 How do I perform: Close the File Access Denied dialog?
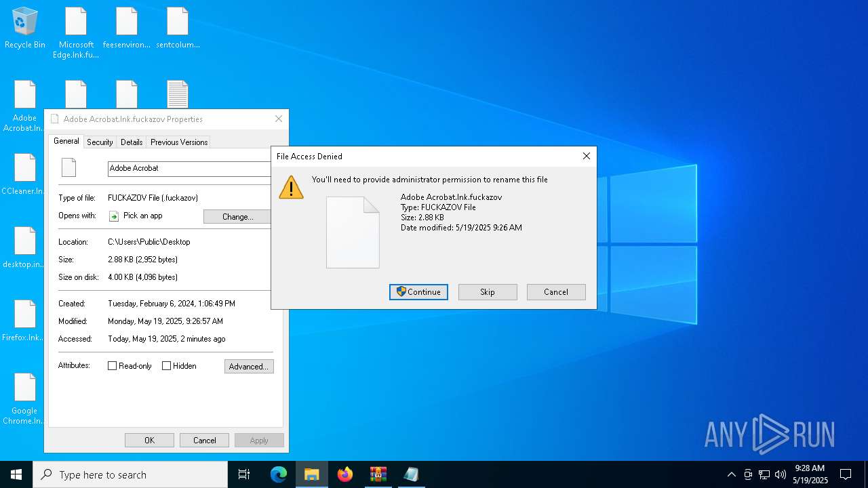coord(587,156)
